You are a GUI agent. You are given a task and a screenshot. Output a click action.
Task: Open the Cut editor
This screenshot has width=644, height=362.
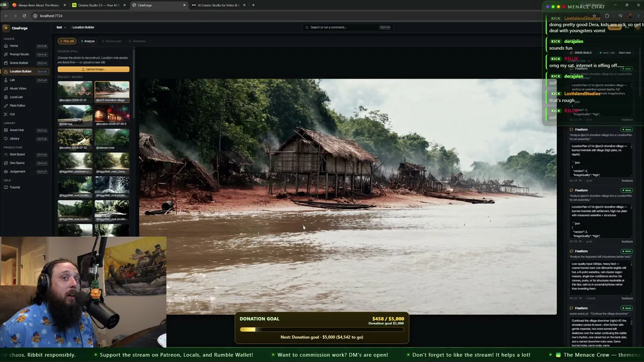[25, 114]
